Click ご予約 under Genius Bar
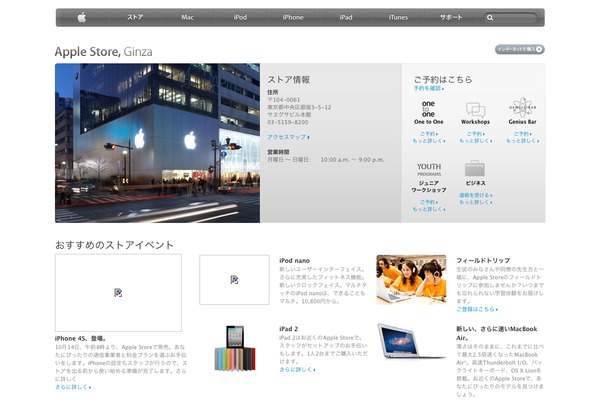The image size is (610, 400). coord(522,134)
